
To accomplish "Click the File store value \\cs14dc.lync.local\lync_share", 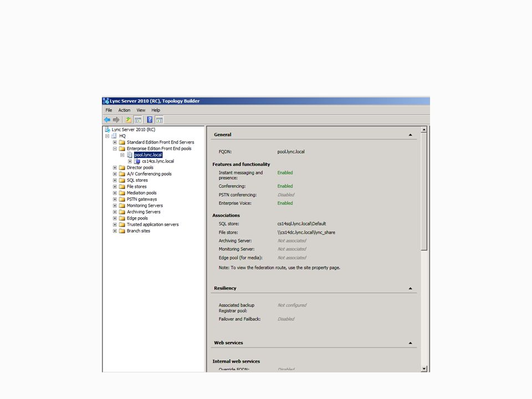I will point(306,232).
